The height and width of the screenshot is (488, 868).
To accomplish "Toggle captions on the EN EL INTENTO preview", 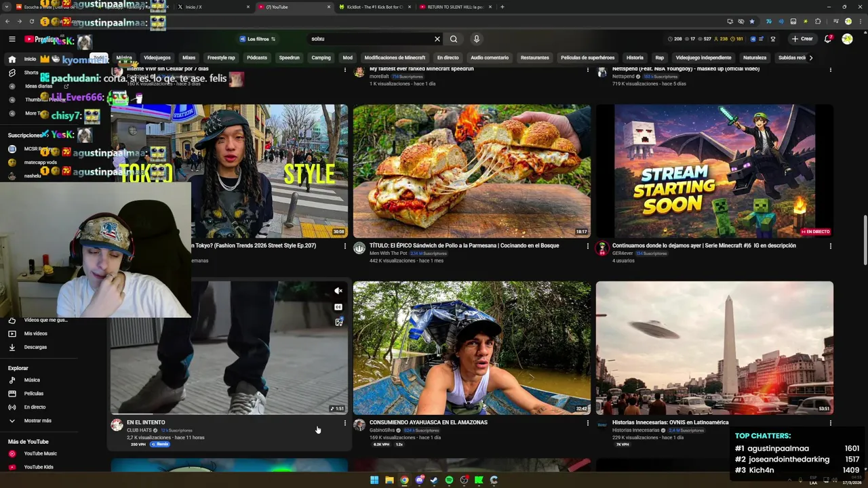I will click(x=338, y=306).
